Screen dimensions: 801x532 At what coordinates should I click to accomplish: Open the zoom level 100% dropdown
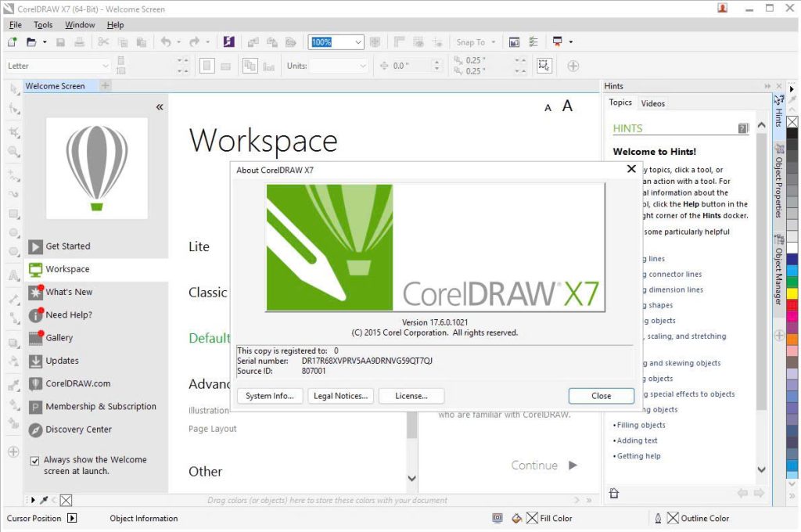358,42
